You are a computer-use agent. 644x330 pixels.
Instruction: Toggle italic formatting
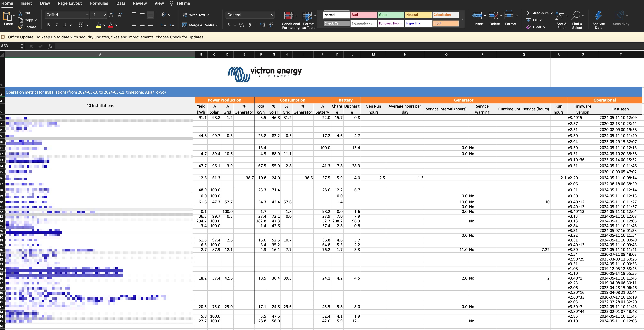(57, 25)
